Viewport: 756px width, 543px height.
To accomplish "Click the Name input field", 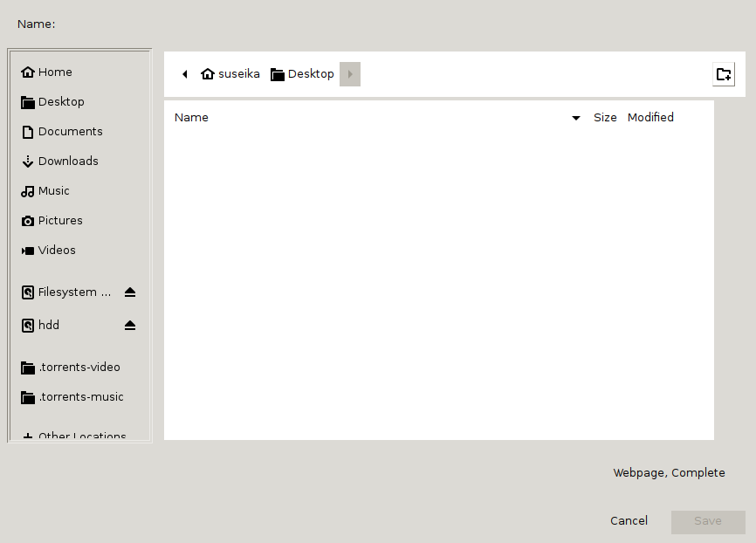I will [x=393, y=24].
